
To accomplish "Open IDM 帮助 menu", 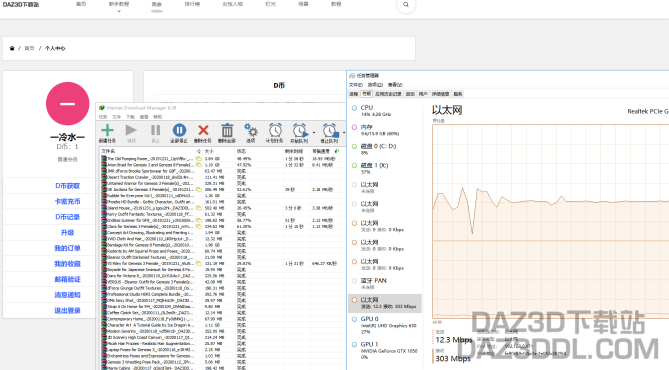I will coord(158,117).
